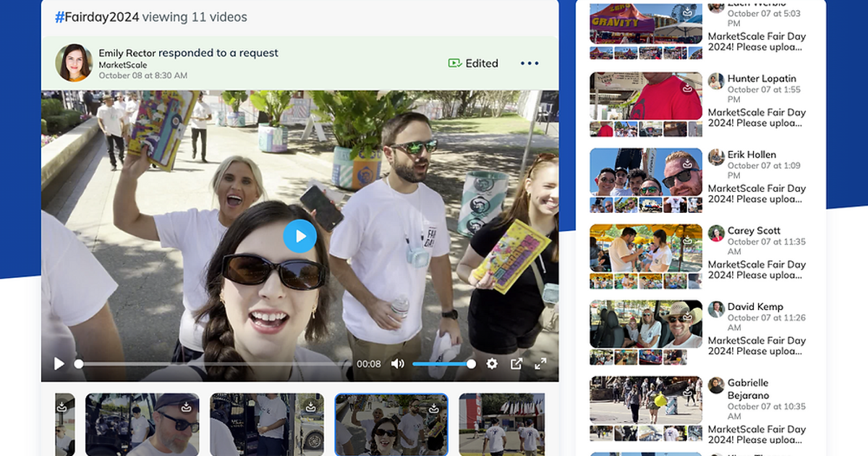Screen dimensions: 868x456
Task: Open Erik Hollen's group selfie thumbnail
Action: click(x=646, y=172)
